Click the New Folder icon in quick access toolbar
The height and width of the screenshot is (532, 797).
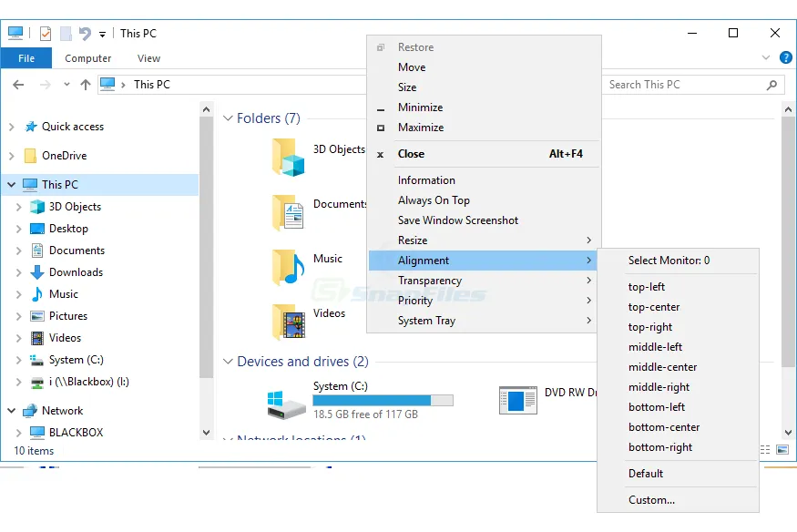click(66, 34)
